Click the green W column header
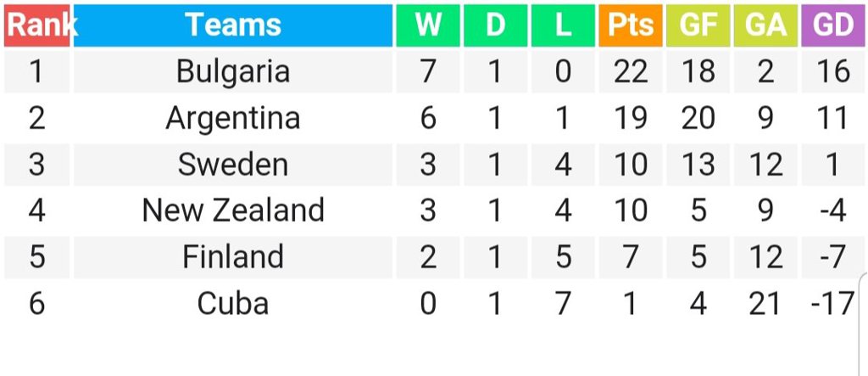868x376 pixels. pyautogui.click(x=427, y=25)
